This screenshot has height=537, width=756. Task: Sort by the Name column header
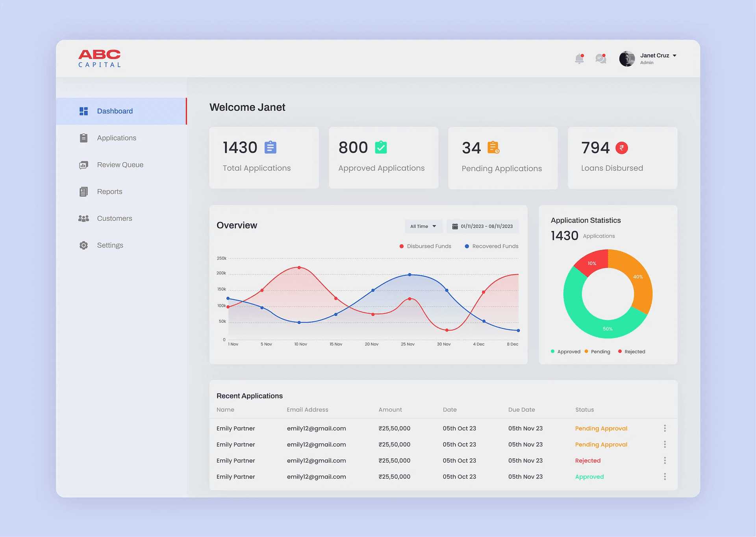click(225, 410)
